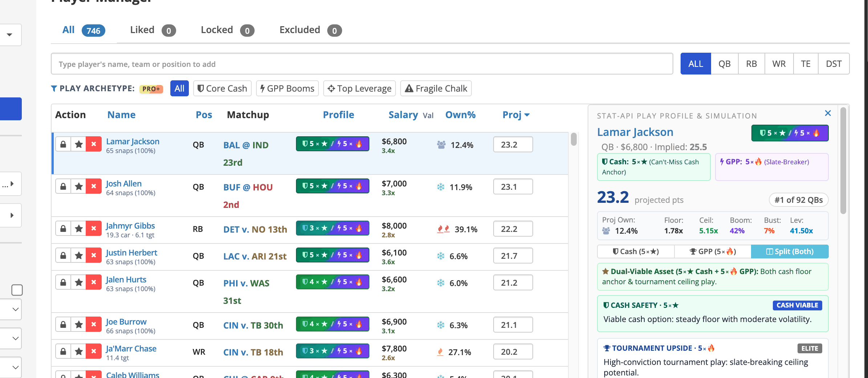
Task: Star Jahmyr Gibbs as liked
Action: tap(78, 229)
